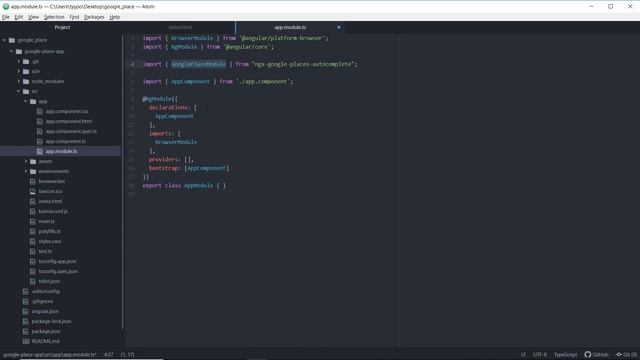
Task: Click the file path in status bar
Action: (x=50, y=355)
